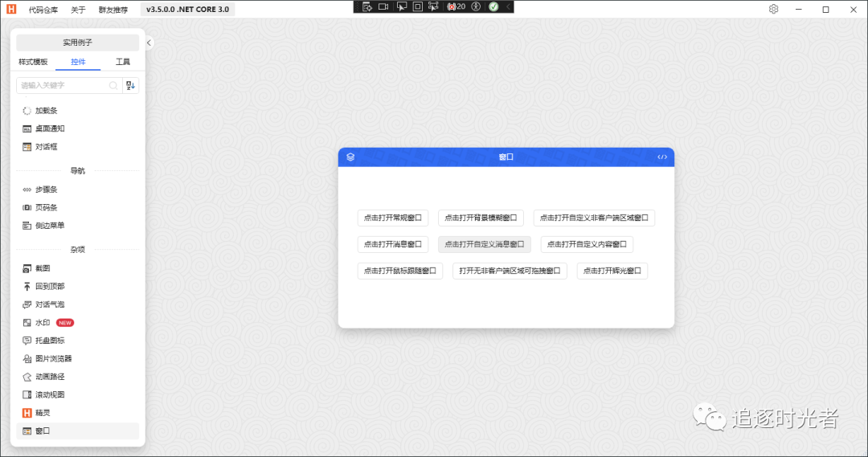Collapse recorder toolbar with its left arrow
This screenshot has width=868, height=457.
(x=508, y=6)
